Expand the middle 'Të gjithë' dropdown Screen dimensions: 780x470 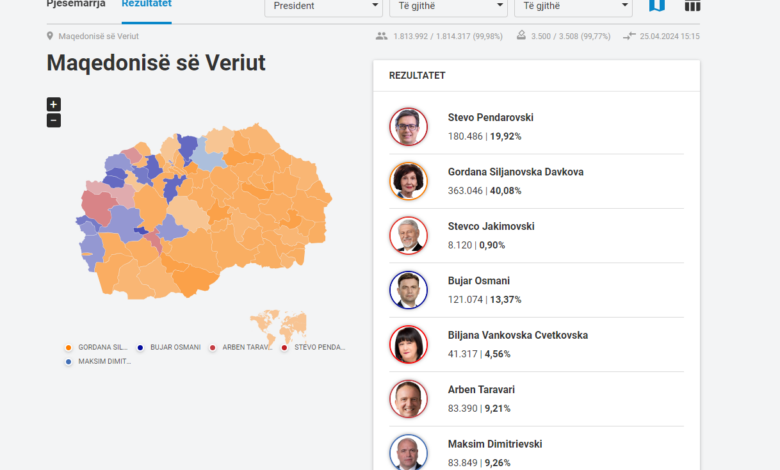click(x=447, y=6)
